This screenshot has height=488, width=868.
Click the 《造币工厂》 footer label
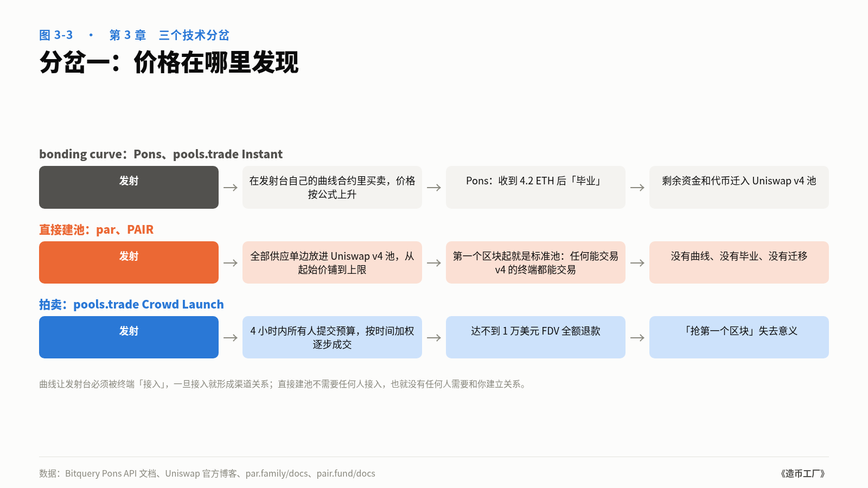click(x=803, y=473)
